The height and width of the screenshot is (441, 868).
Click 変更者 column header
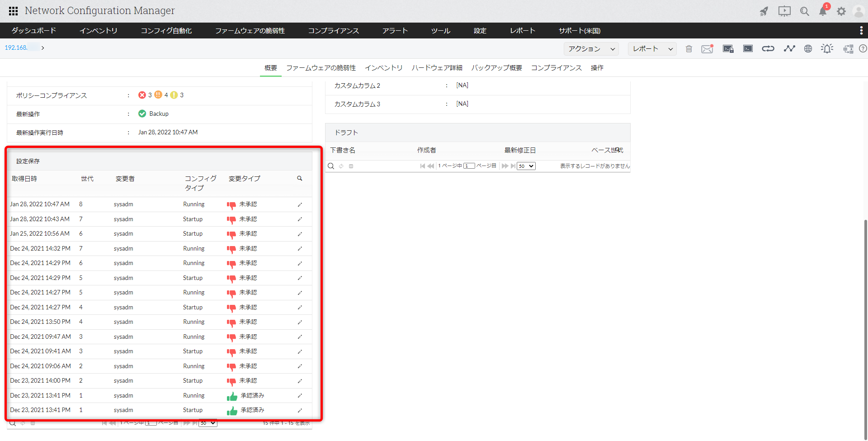coord(125,179)
